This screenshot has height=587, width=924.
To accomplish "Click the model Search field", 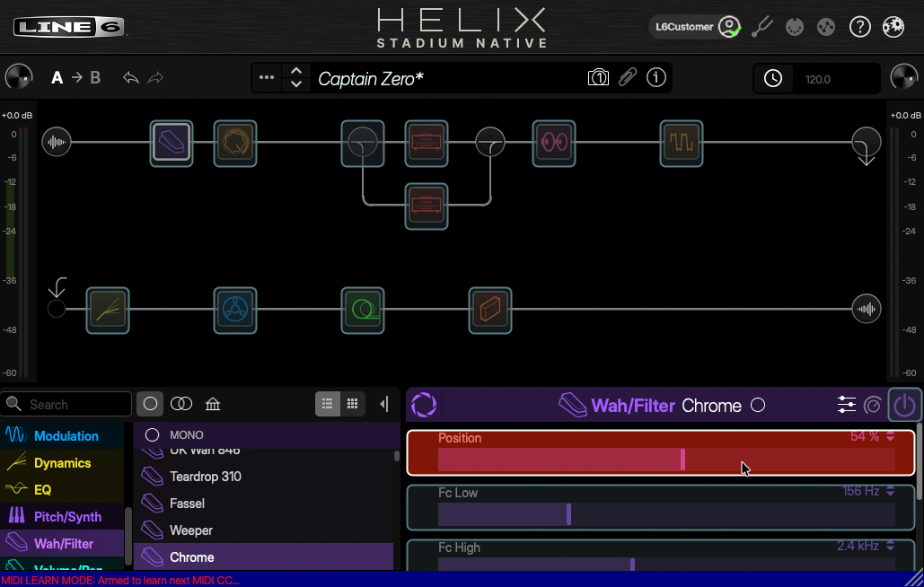I will point(66,405).
